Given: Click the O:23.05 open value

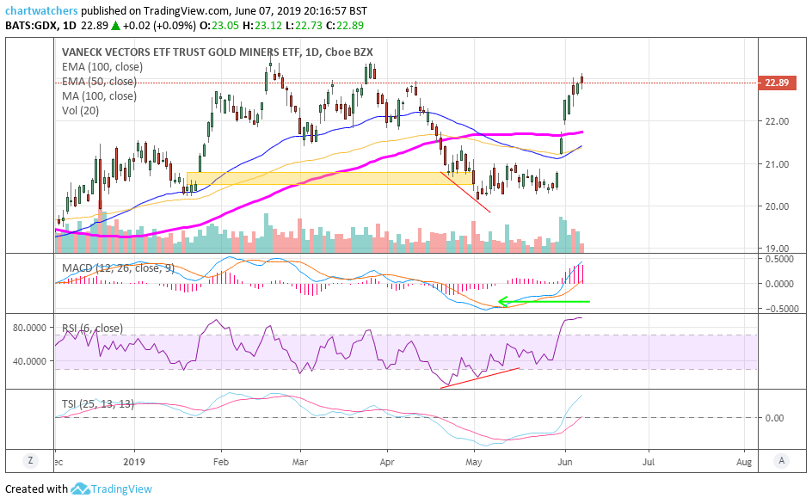Looking at the screenshot, I should (219, 26).
